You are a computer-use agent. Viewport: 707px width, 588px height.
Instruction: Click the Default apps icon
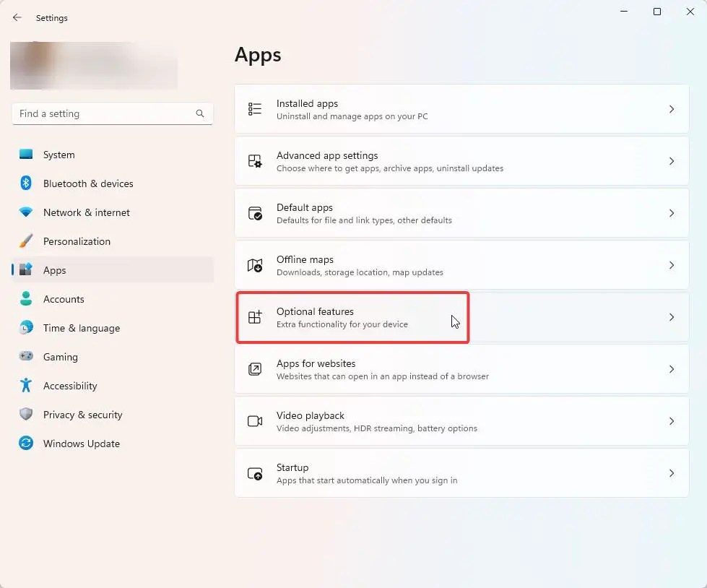click(x=254, y=213)
